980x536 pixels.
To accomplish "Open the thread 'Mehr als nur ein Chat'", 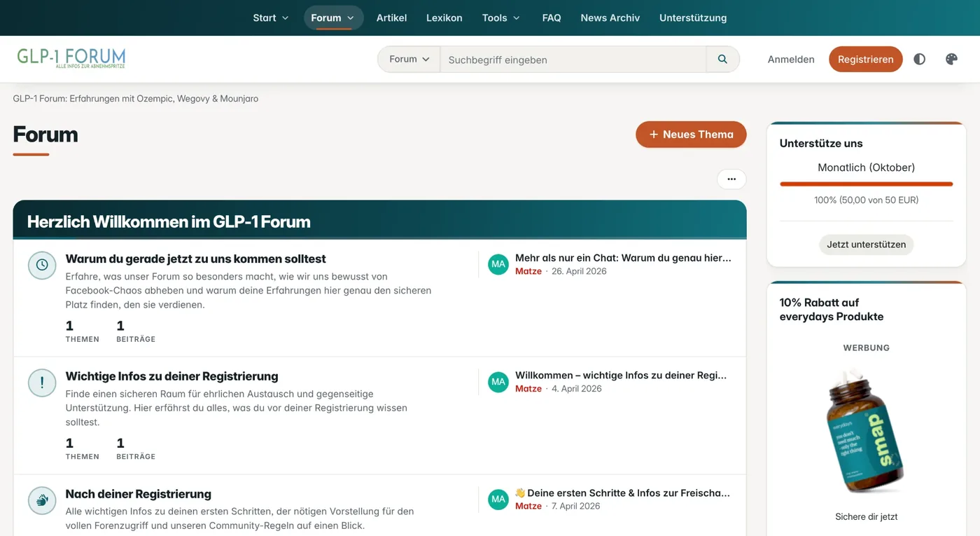I will (x=623, y=258).
